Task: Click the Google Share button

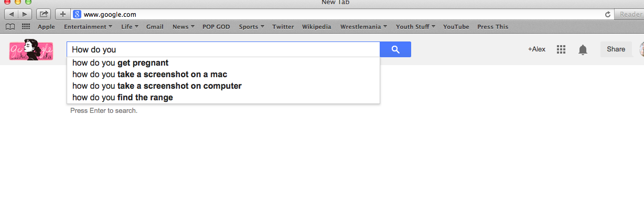Action: click(616, 49)
